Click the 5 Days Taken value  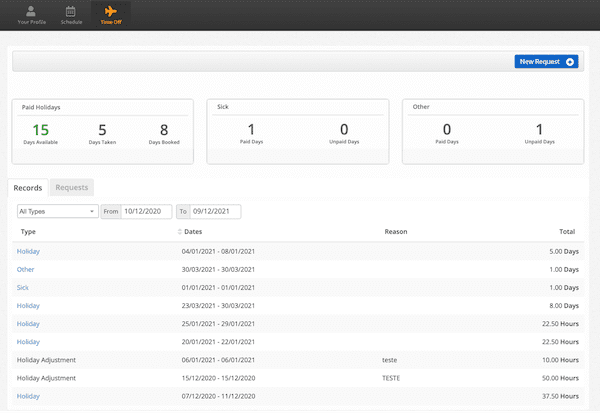coord(102,130)
